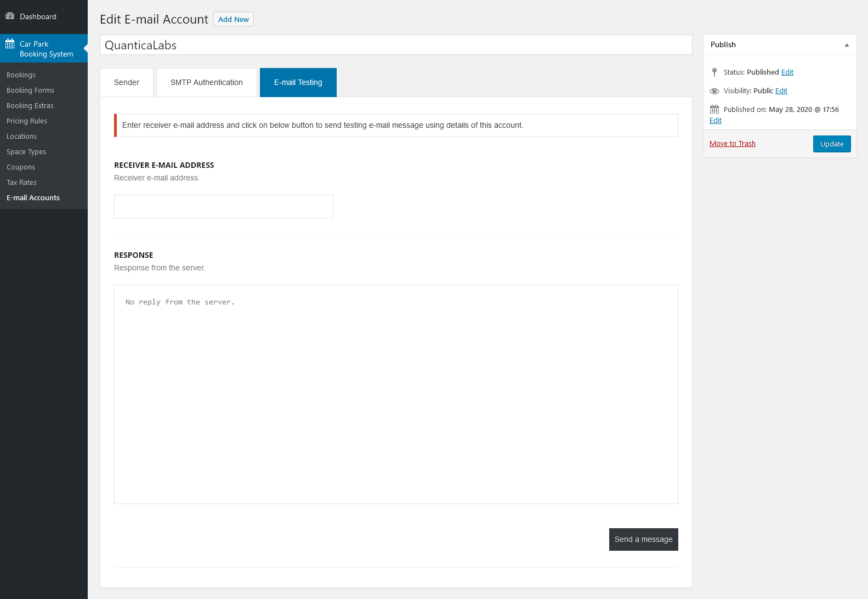Click the Update button
This screenshot has height=599, width=868.
pyautogui.click(x=832, y=144)
